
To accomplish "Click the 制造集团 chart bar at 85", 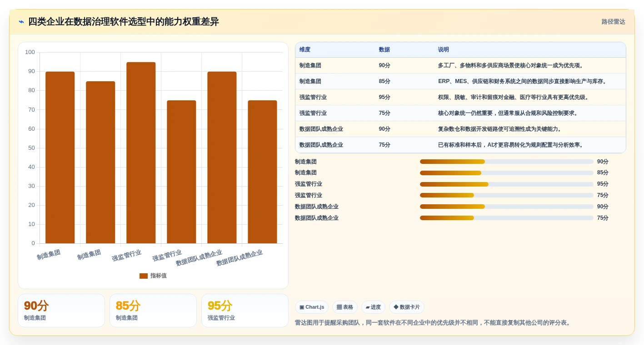I will (100, 163).
